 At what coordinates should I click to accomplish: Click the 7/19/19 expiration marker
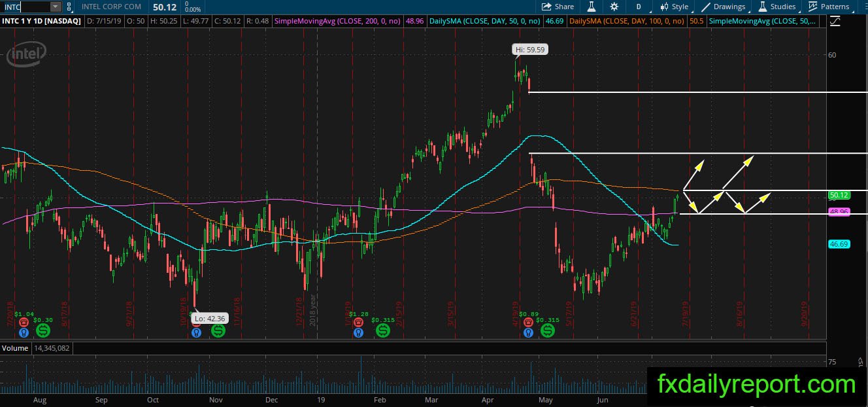[684, 313]
